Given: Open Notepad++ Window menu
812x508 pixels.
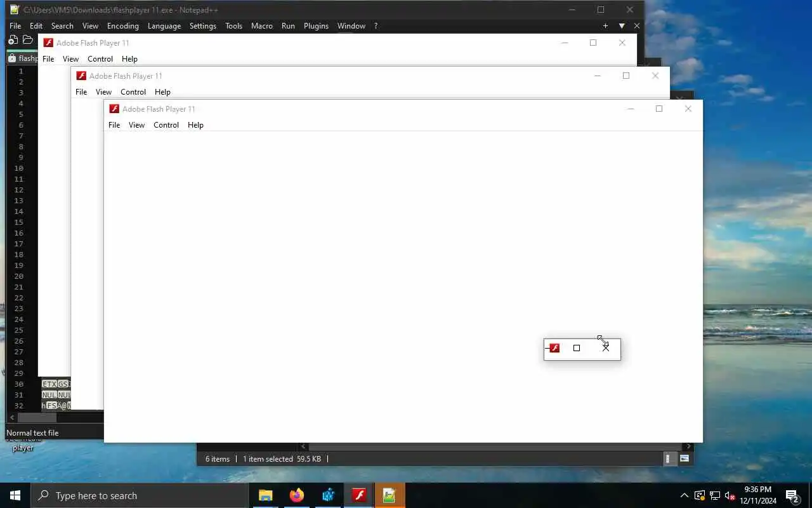Looking at the screenshot, I should 351,26.
